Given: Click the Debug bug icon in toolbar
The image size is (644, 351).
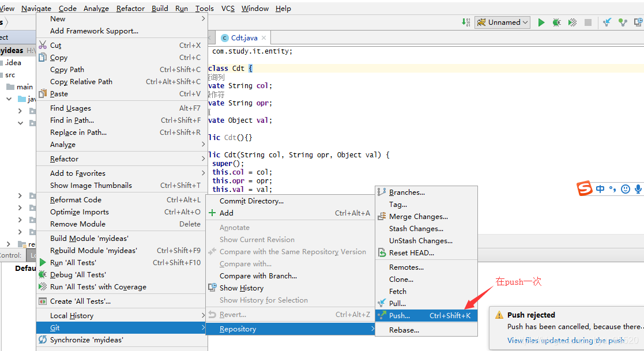Looking at the screenshot, I should 556,22.
